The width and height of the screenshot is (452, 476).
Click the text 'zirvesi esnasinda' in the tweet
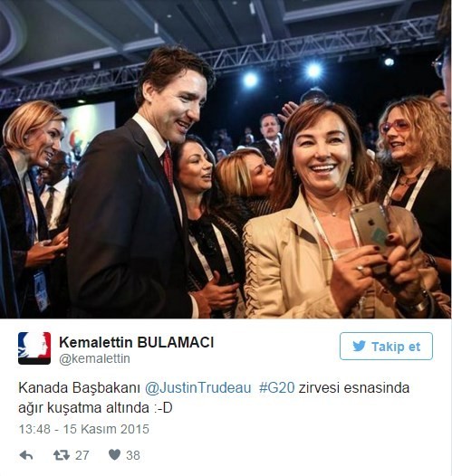coord(354,388)
